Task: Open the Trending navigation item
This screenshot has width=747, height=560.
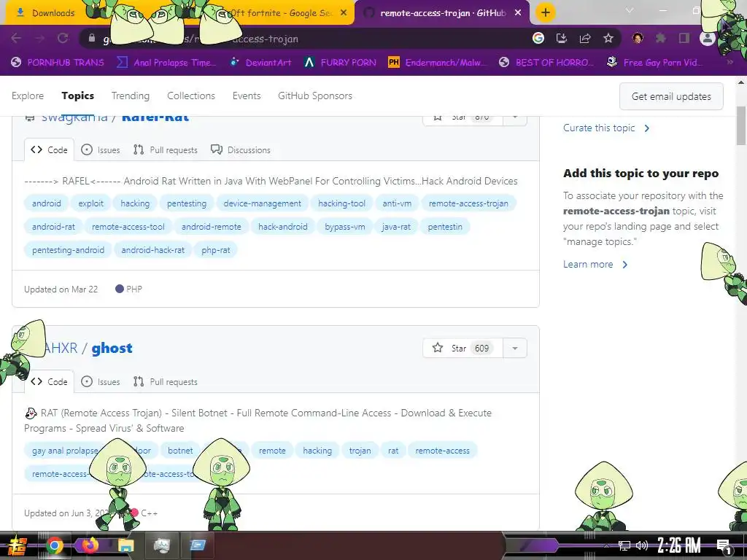Action: 131,96
